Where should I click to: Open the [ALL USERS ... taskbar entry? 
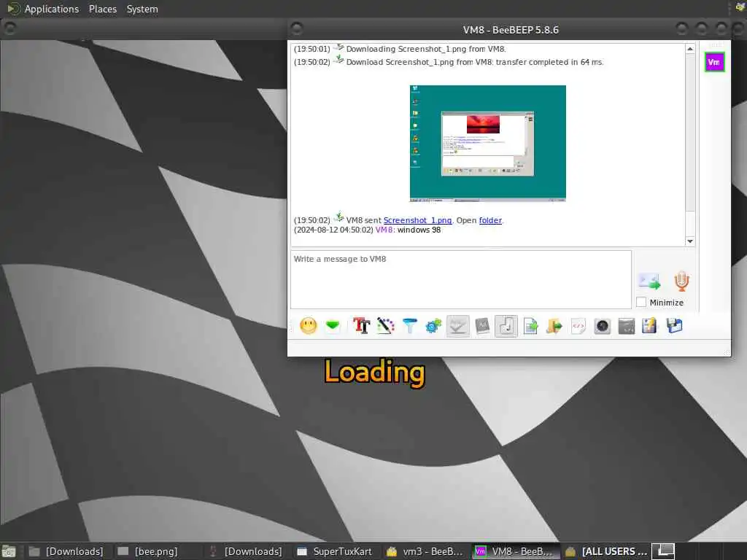(x=606, y=551)
